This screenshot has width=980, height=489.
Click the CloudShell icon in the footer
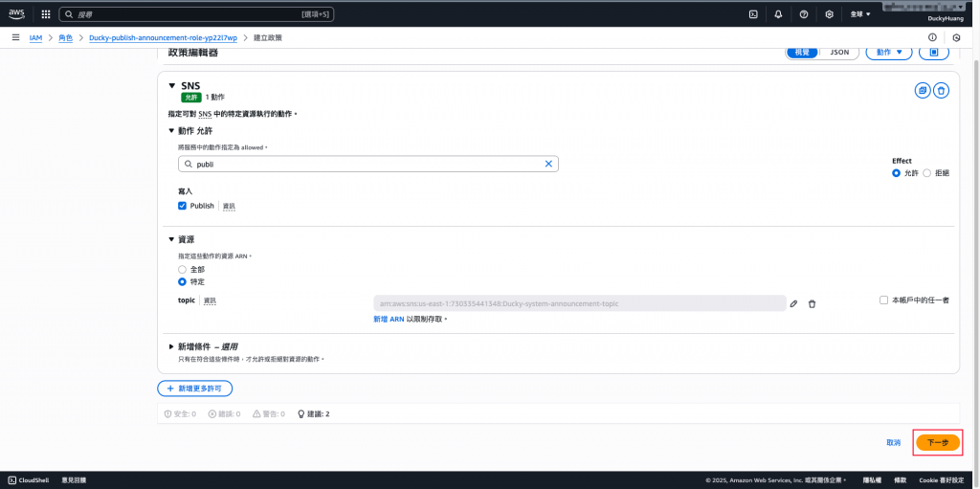(12, 480)
